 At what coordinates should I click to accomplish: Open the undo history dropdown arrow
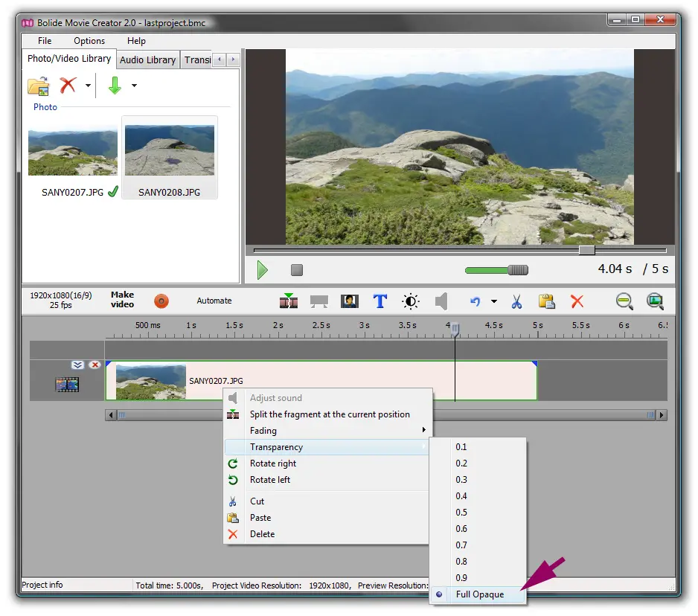coord(493,301)
